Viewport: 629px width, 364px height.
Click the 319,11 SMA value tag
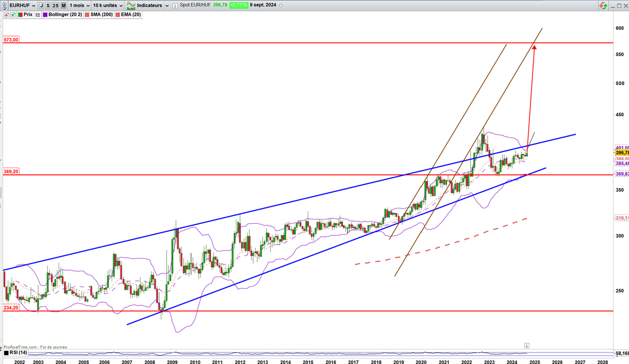(622, 217)
